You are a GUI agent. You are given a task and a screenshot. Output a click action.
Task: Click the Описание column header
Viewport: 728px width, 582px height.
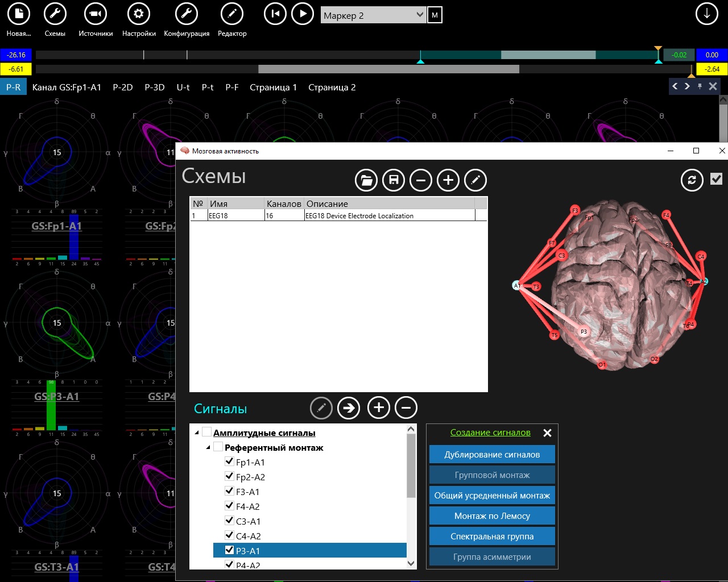click(389, 203)
